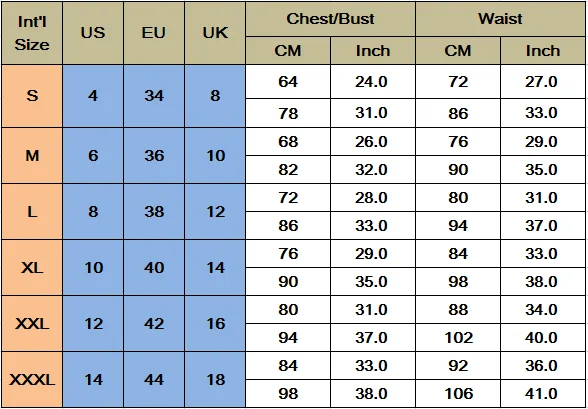Click the XXL size cell
Viewport: 588px width, 409px height.
(32, 324)
